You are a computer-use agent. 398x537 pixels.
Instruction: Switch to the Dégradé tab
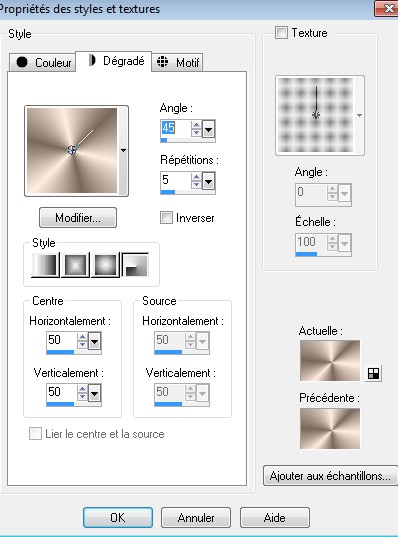(113, 61)
